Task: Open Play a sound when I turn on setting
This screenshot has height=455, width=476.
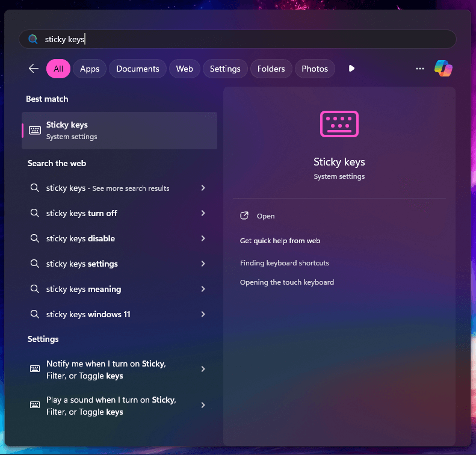Action: coord(119,405)
